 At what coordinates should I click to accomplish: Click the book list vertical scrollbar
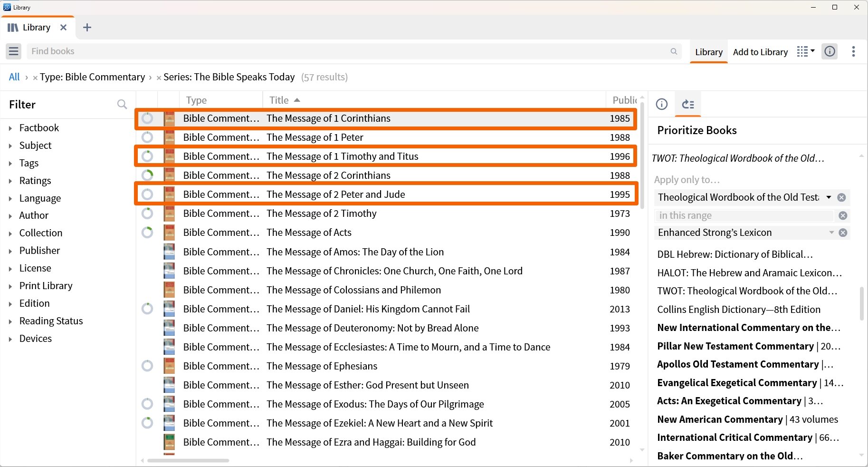(642, 155)
